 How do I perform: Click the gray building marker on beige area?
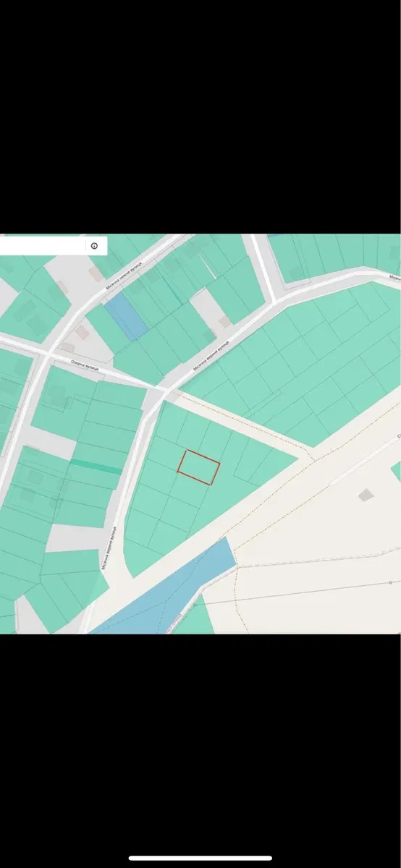coord(367,495)
